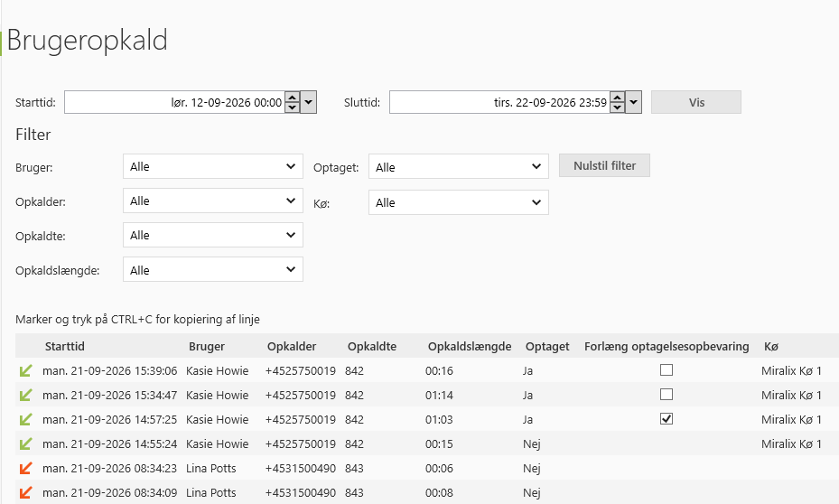Increment Sluttid with the up spinner arrow
The width and height of the screenshot is (839, 504).
pos(617,98)
